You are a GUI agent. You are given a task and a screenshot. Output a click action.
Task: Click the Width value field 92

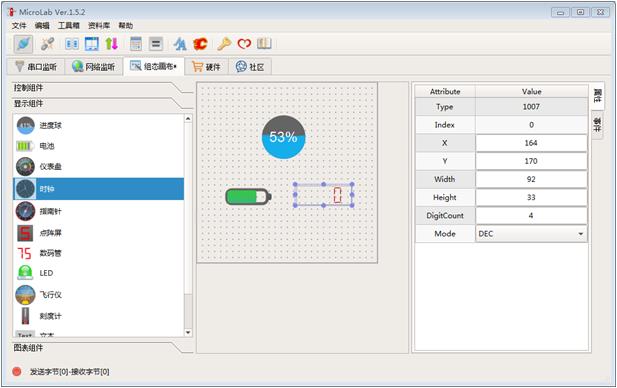pyautogui.click(x=531, y=179)
